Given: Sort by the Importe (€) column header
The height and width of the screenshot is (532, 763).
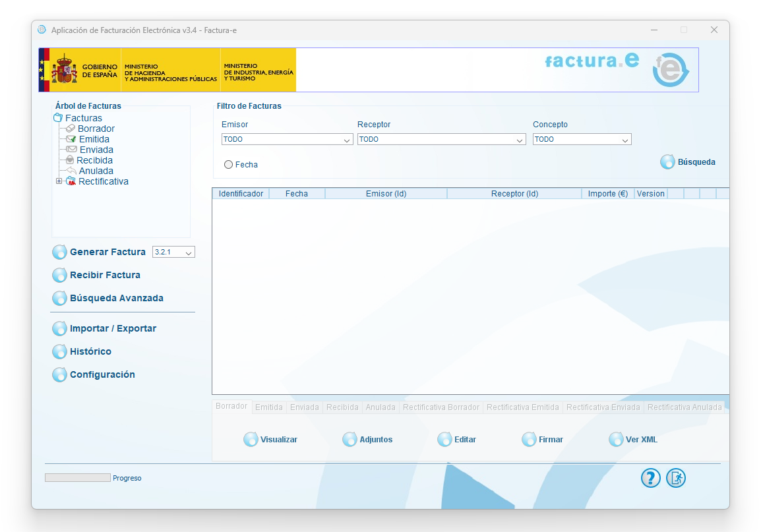Looking at the screenshot, I should 607,194.
